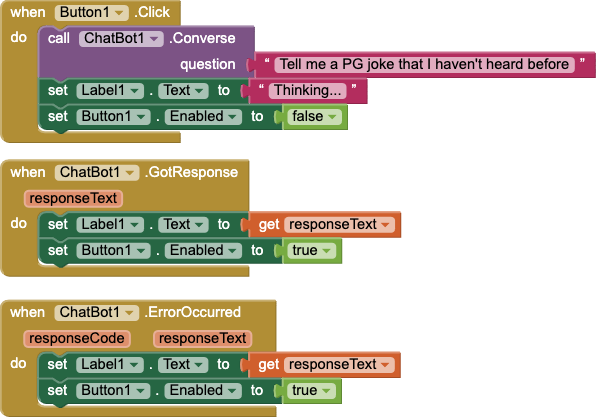Click 'get' keyword in the ErrorOccurred handler

268,365
